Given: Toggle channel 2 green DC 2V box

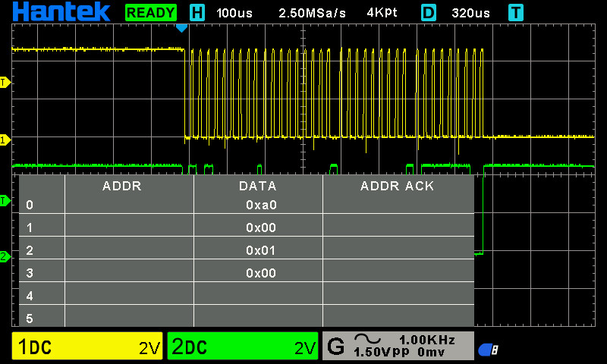Looking at the screenshot, I should click(243, 347).
